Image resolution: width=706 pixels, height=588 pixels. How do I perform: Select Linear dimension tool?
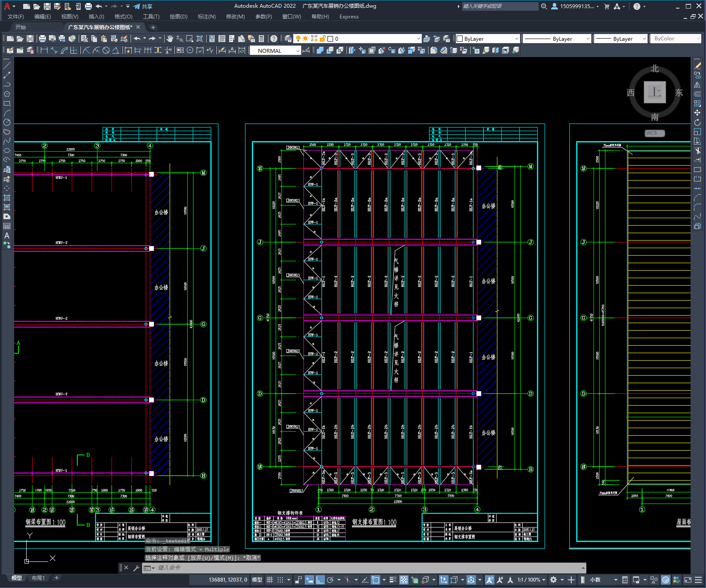44,51
